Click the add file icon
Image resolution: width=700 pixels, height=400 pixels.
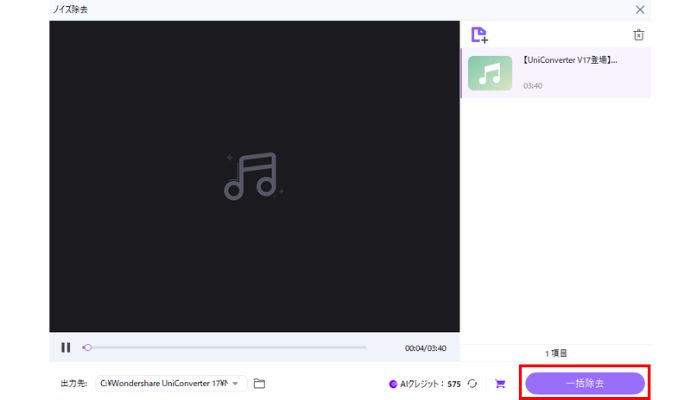pyautogui.click(x=479, y=35)
